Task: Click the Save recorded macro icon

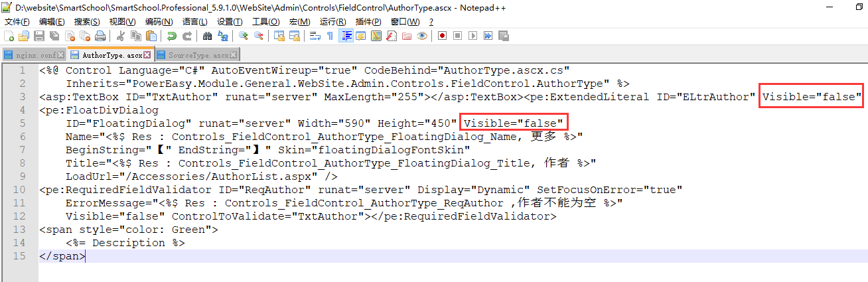Action: pos(503,36)
